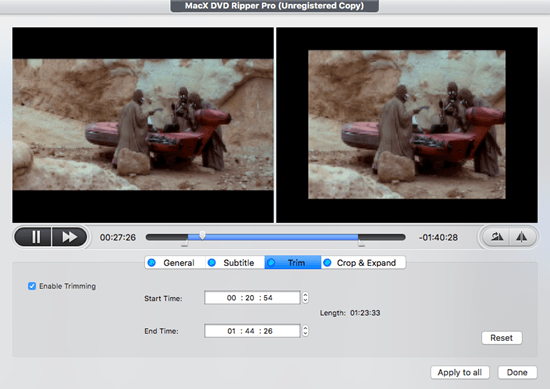Open the Crop & Expand tab
The height and width of the screenshot is (389, 550).
tap(363, 263)
